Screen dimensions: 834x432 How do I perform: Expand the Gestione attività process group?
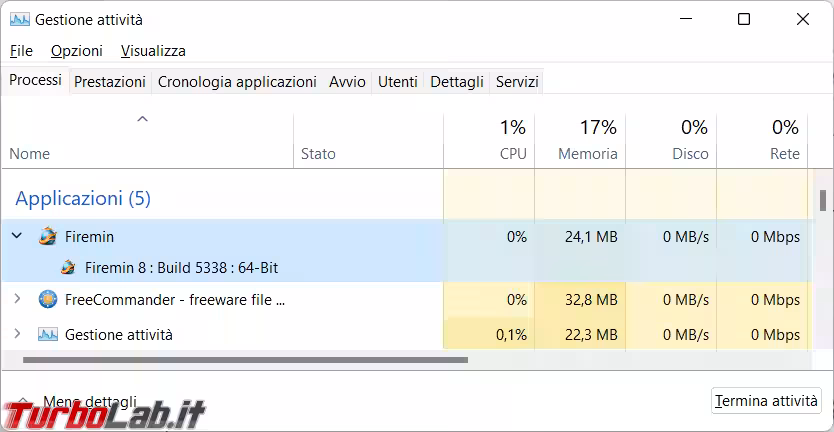(17, 334)
